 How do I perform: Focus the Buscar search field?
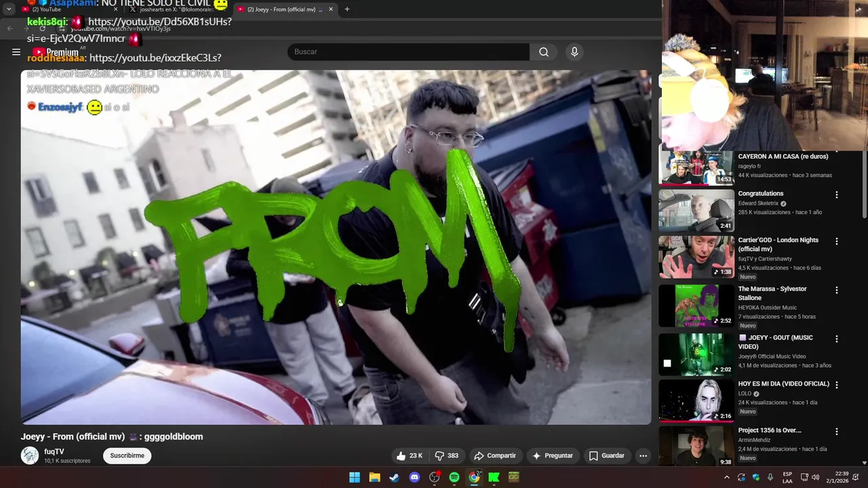pos(409,52)
